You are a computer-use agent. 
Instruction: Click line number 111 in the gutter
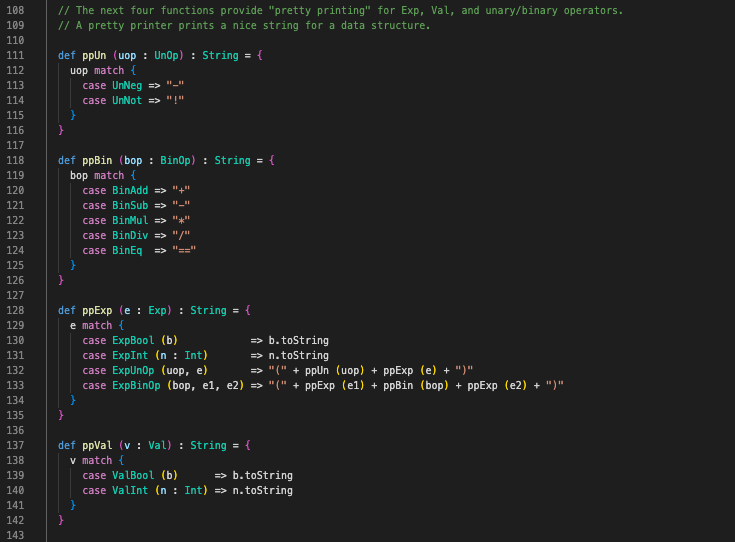coord(15,55)
